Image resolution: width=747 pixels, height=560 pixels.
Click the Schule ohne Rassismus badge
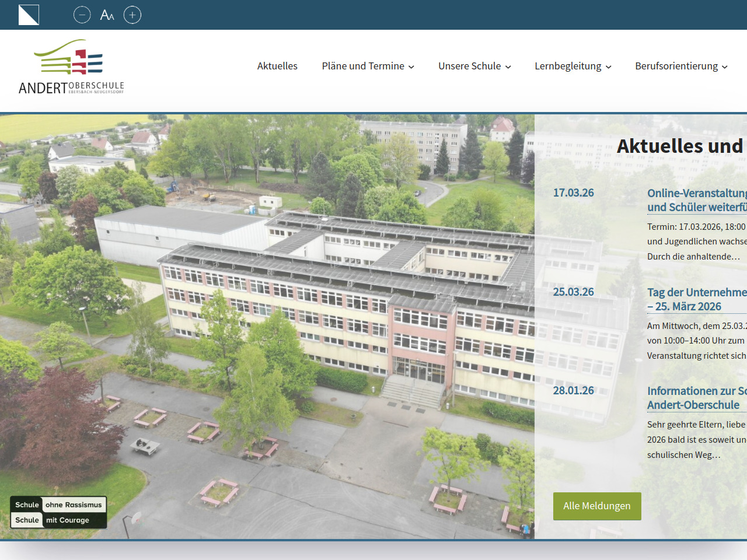(58, 512)
